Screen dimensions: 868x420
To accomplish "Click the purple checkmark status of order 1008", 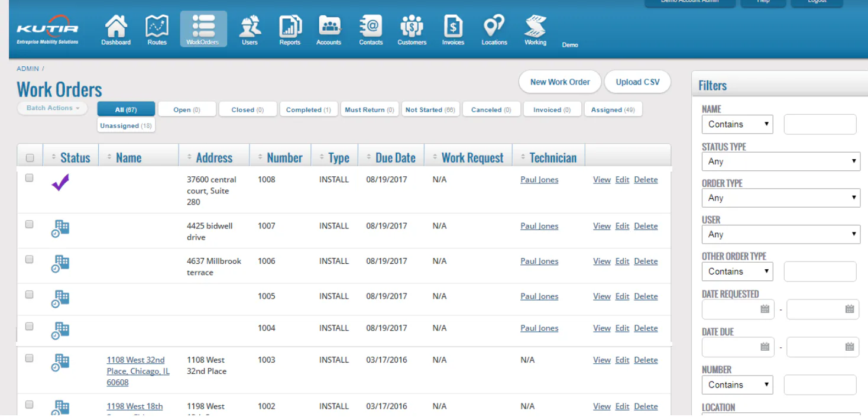I will tap(60, 182).
